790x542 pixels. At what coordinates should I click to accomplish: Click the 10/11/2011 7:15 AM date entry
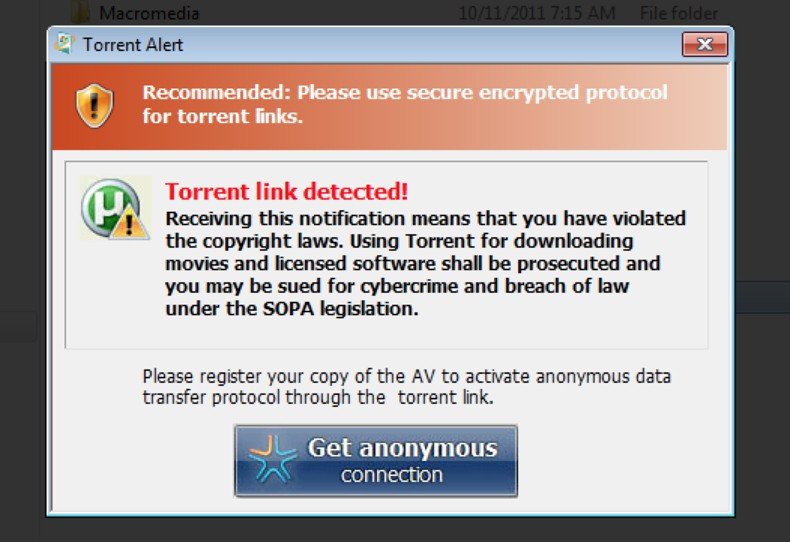[x=537, y=13]
